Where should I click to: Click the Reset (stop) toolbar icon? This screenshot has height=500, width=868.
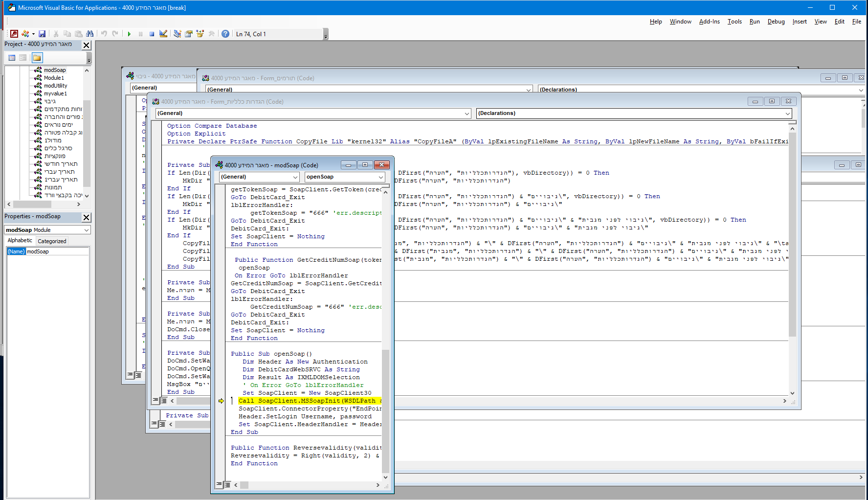tap(152, 34)
